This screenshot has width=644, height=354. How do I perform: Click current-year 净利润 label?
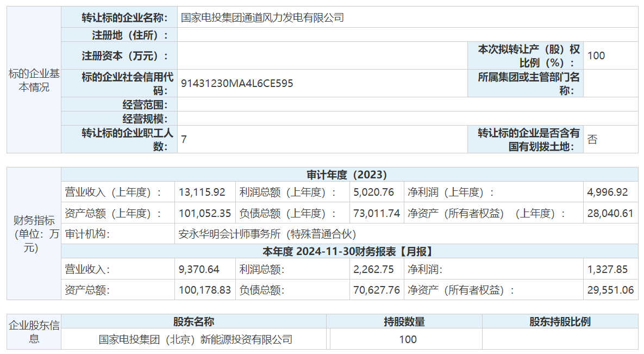[x=425, y=269]
